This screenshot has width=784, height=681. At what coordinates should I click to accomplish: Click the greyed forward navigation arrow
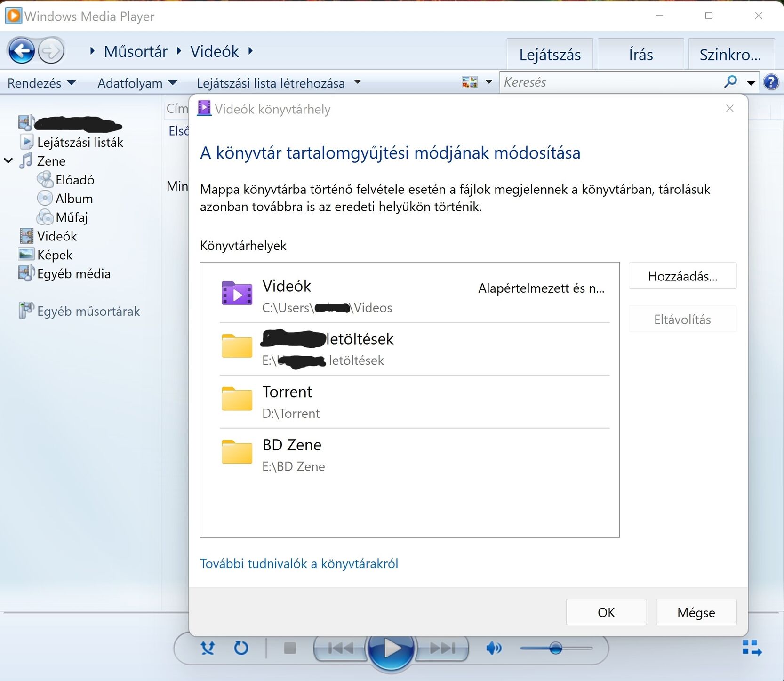pyautogui.click(x=51, y=51)
